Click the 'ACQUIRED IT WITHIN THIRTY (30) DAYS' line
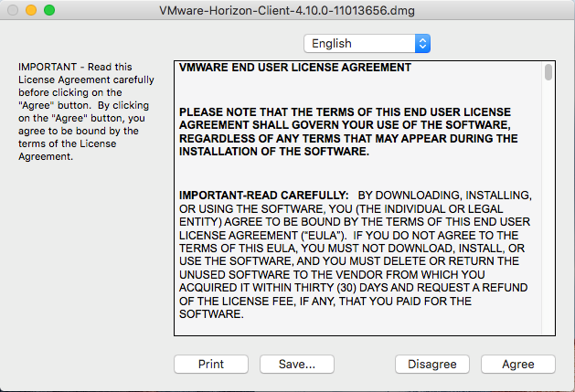The height and width of the screenshot is (392, 575). tap(353, 288)
